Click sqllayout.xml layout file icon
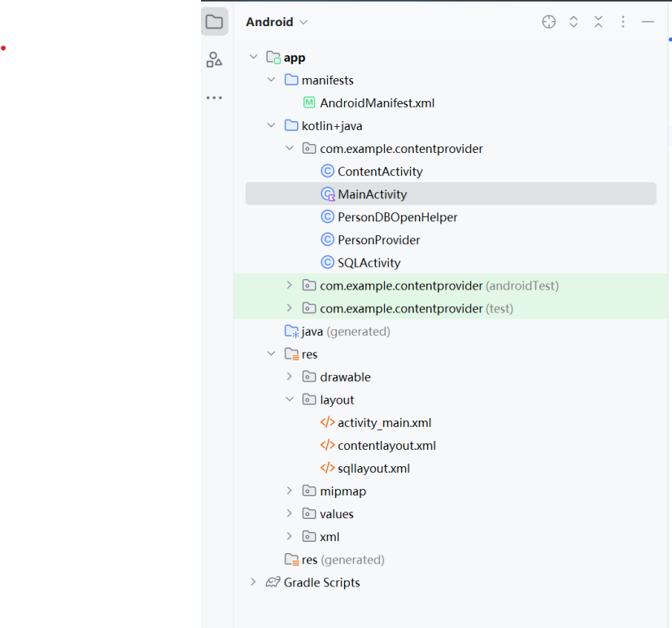This screenshot has width=672, height=628. click(327, 468)
